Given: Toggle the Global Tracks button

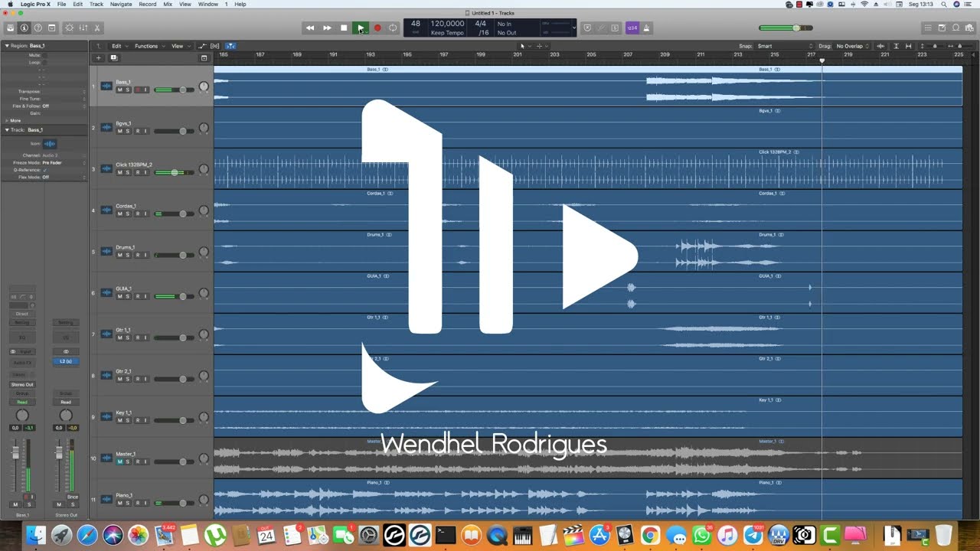Looking at the screenshot, I should [204, 57].
